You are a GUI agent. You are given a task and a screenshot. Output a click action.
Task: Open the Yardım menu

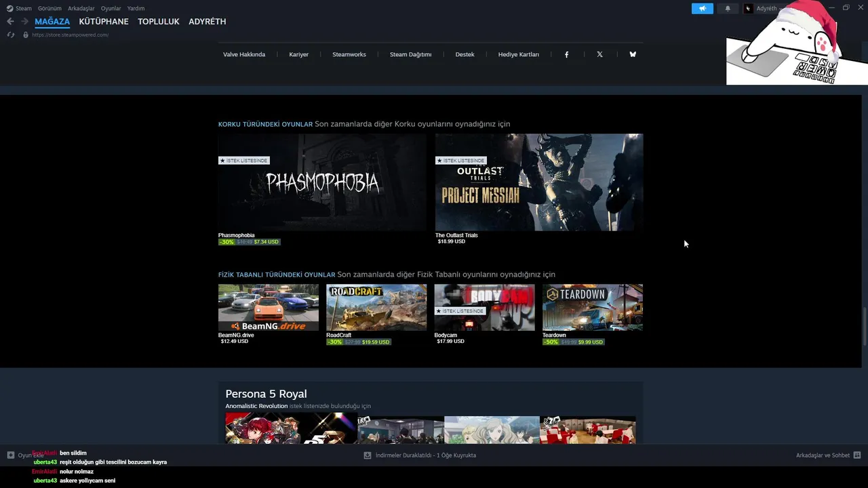(136, 8)
